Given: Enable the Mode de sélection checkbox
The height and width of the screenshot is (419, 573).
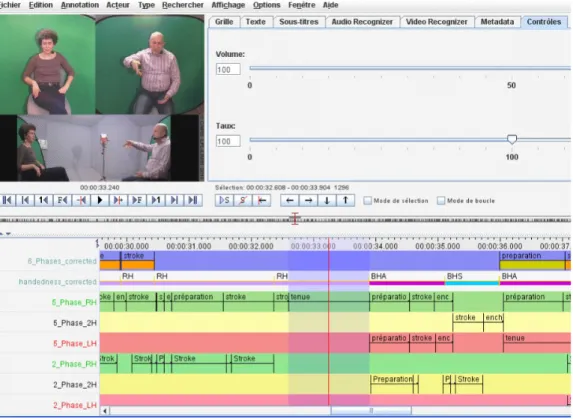Looking at the screenshot, I should [368, 201].
